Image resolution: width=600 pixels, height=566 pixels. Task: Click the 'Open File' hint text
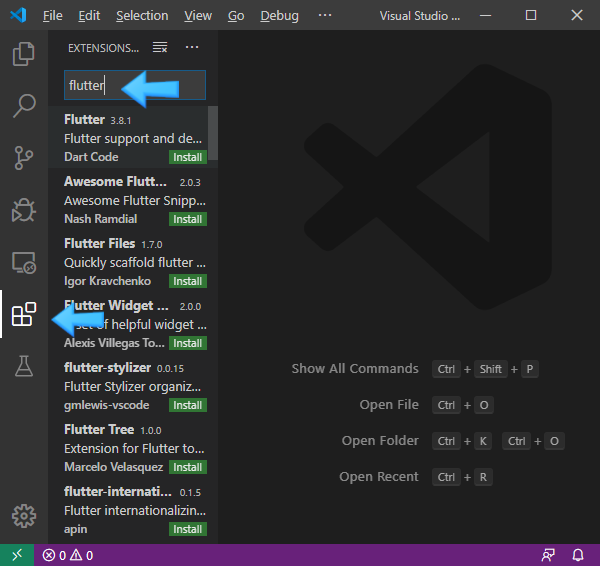[x=389, y=405]
